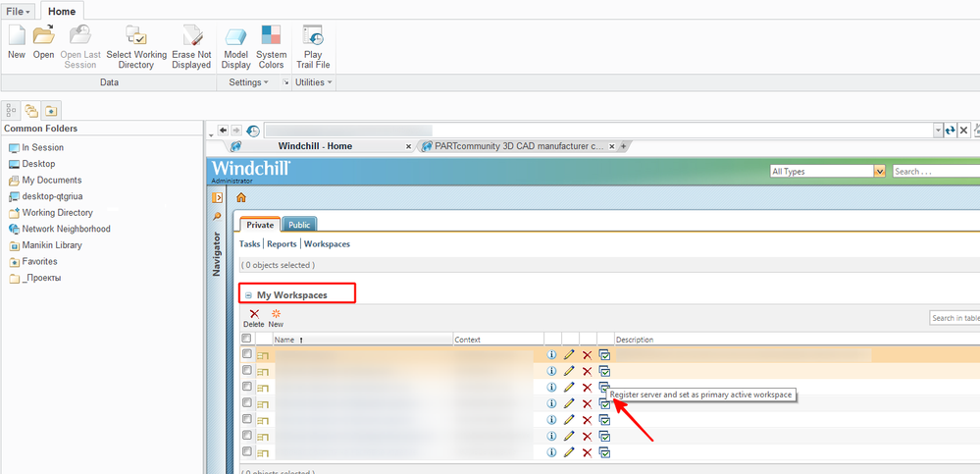Open the Settings group dialog launcher
Image resolution: width=980 pixels, height=474 pixels.
[x=285, y=82]
